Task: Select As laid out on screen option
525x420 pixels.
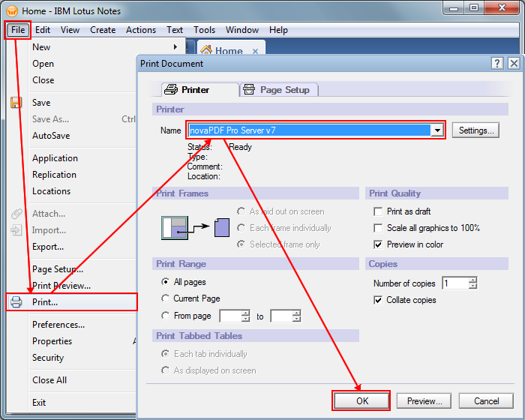Action: pos(241,211)
